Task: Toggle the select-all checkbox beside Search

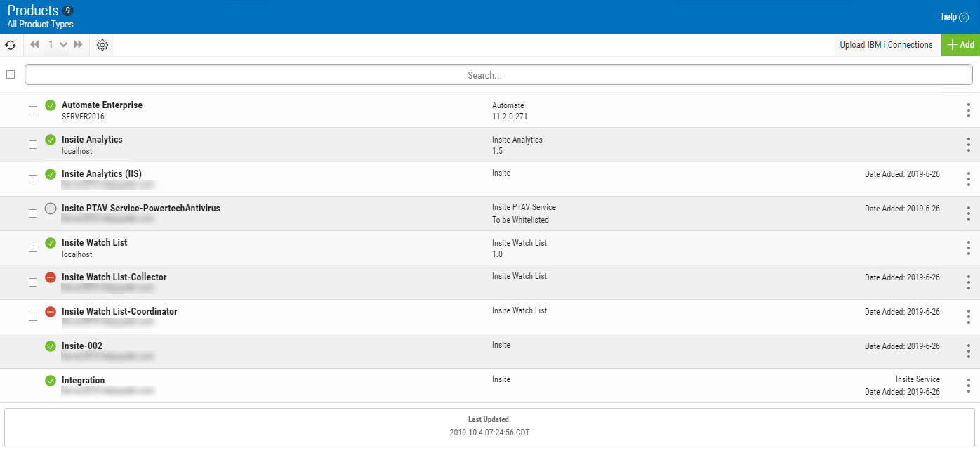Action: [x=11, y=74]
